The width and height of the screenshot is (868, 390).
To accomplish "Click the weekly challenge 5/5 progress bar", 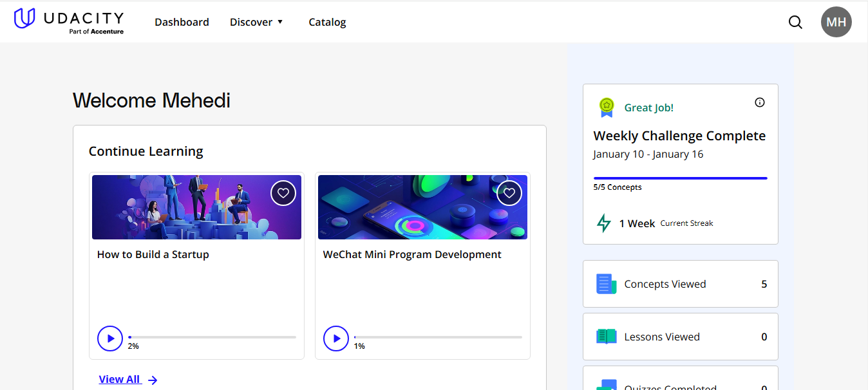I will [680, 178].
